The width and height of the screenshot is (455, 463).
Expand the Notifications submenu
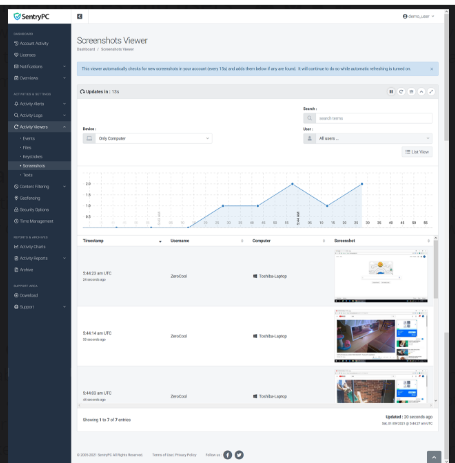(39, 66)
